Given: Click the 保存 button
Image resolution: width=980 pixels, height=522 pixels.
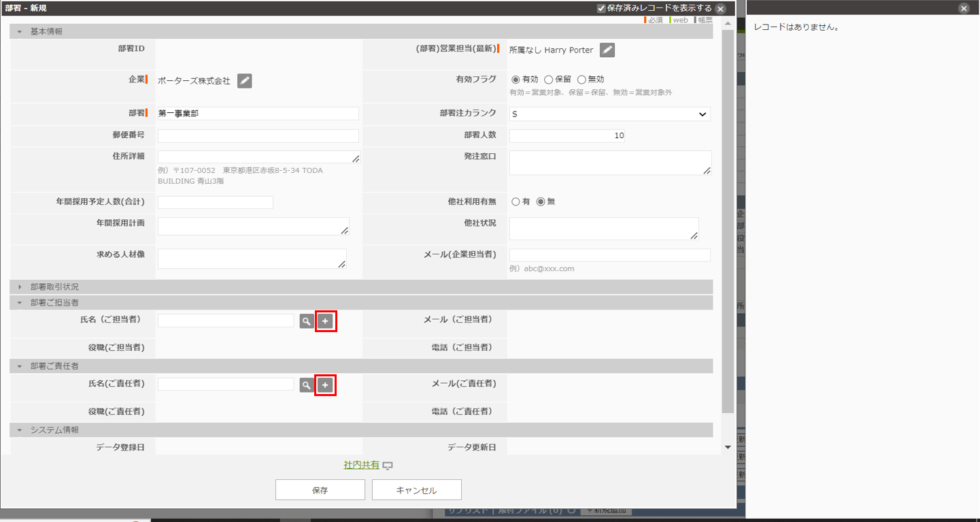Looking at the screenshot, I should pyautogui.click(x=320, y=490).
